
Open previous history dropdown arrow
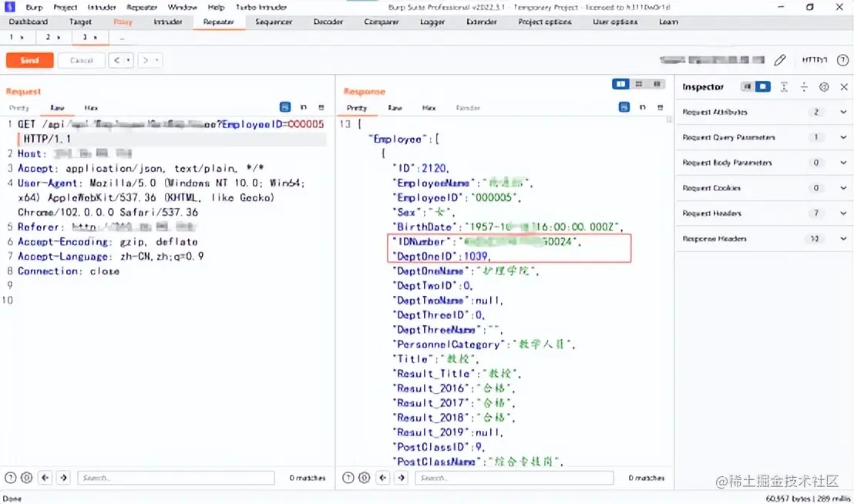(129, 60)
